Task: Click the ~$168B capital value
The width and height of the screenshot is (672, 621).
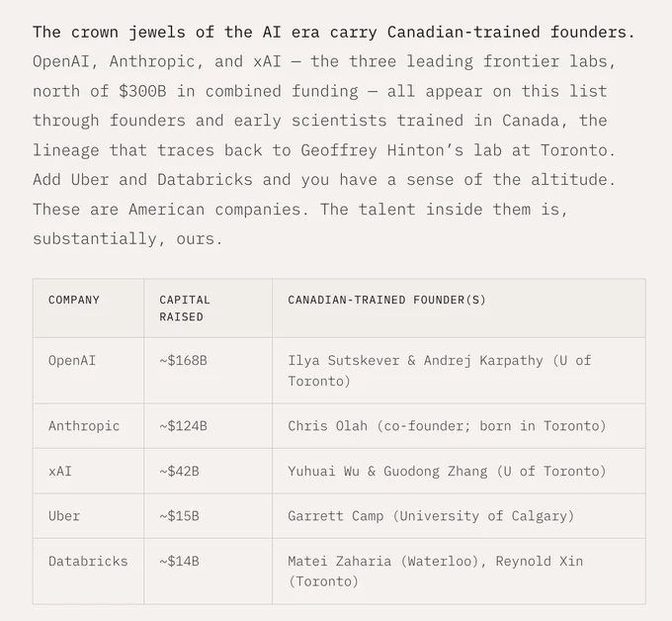Action: [x=183, y=360]
